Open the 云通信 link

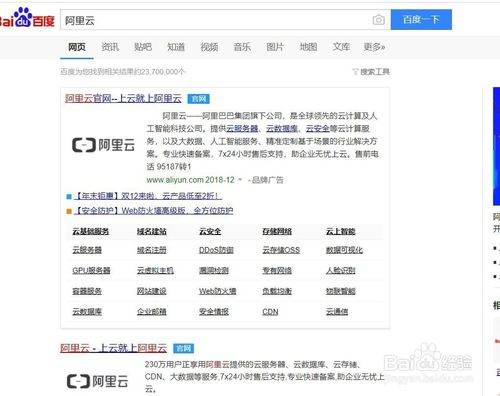coord(337,312)
